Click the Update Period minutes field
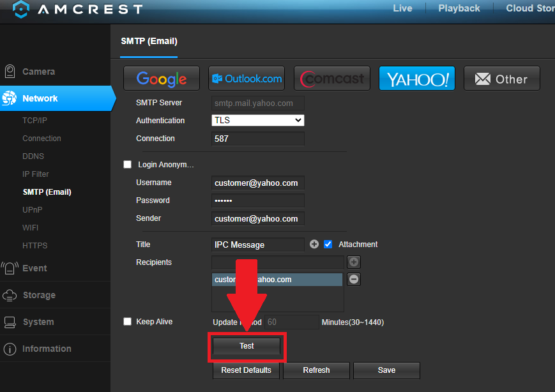555x392 pixels. 292,322
